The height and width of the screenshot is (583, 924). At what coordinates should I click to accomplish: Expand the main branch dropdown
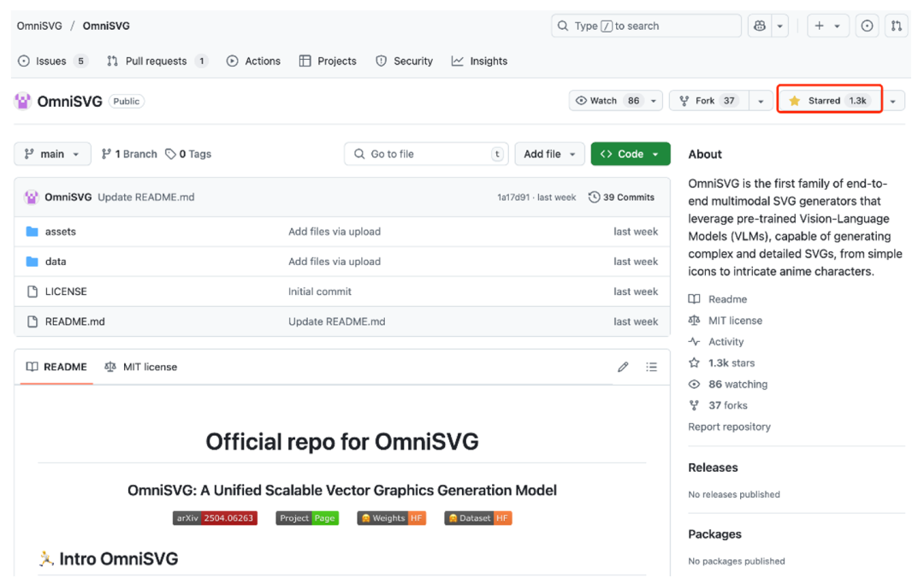52,154
